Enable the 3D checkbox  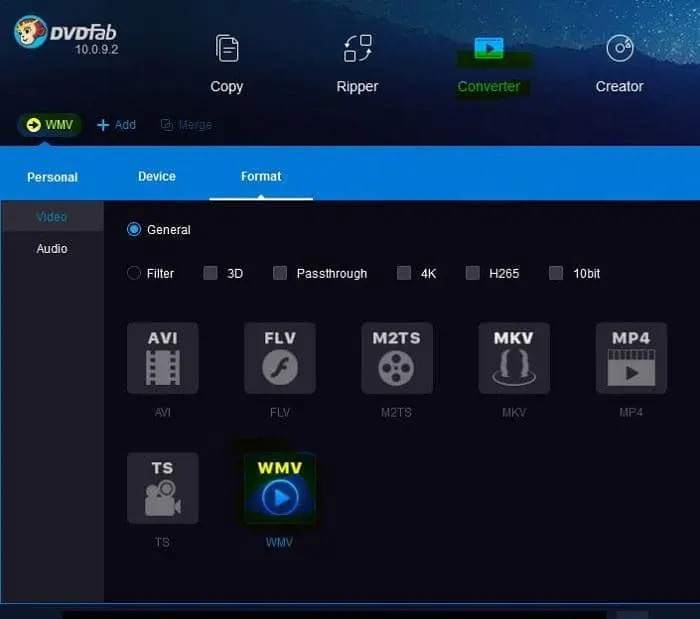point(210,273)
